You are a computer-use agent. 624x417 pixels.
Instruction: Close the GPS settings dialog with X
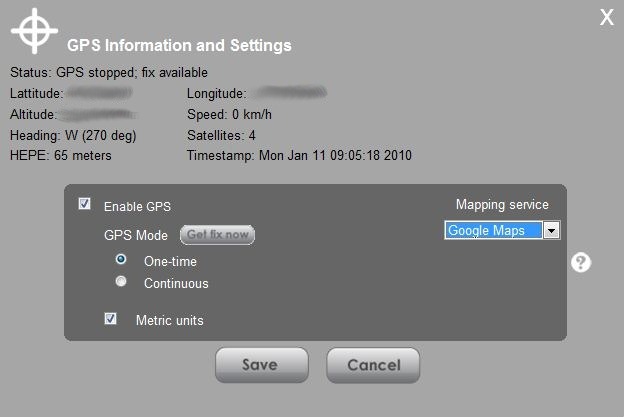[607, 18]
